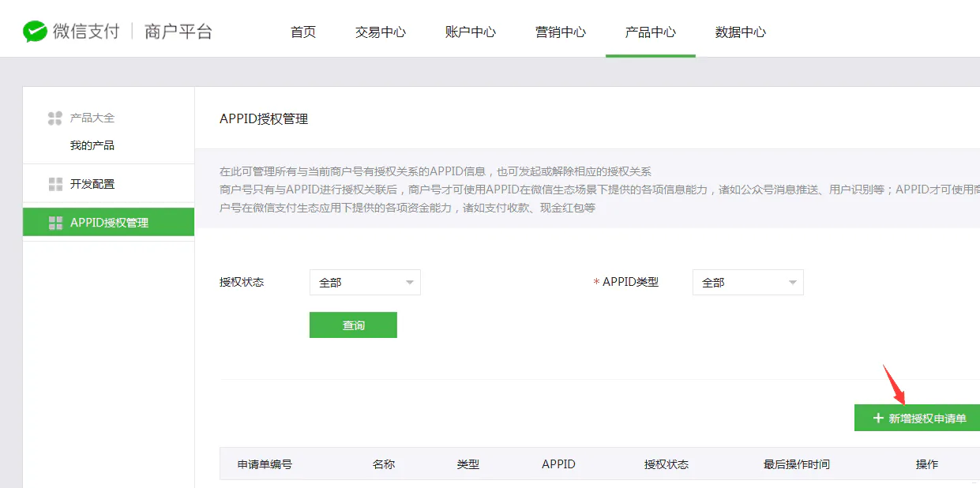Open the 数据中心 tab
980x488 pixels.
pyautogui.click(x=741, y=32)
